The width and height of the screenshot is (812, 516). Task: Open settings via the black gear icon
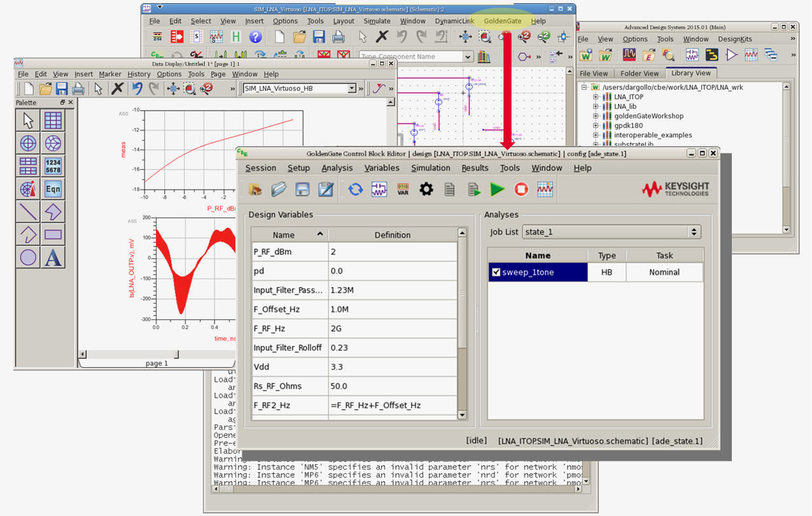click(x=426, y=189)
